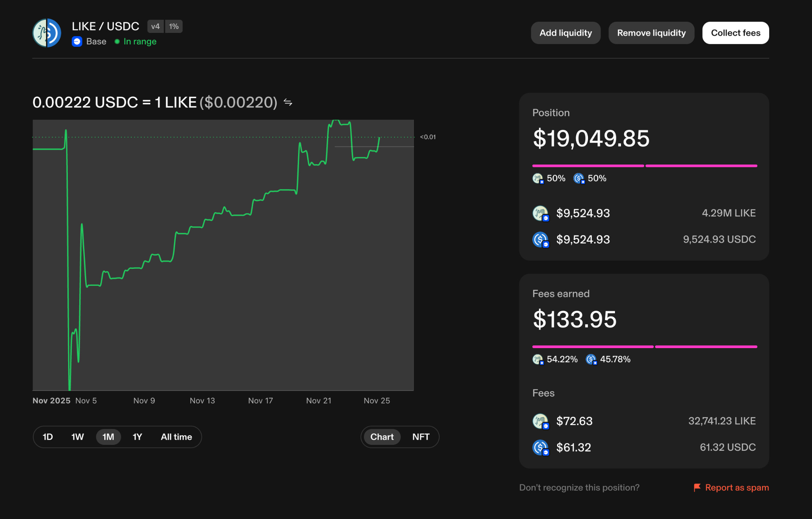
Task: Click Report as spam link
Action: pyautogui.click(x=737, y=487)
